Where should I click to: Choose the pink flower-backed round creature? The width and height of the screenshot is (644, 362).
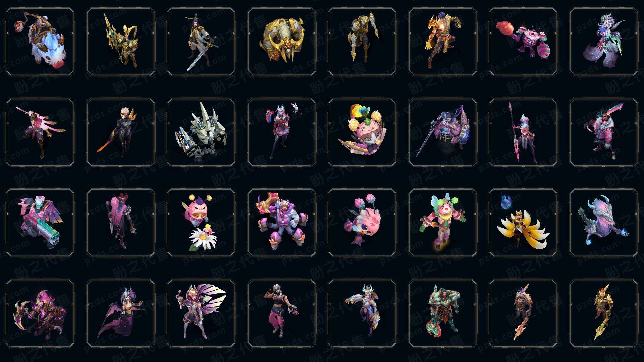(x=362, y=223)
